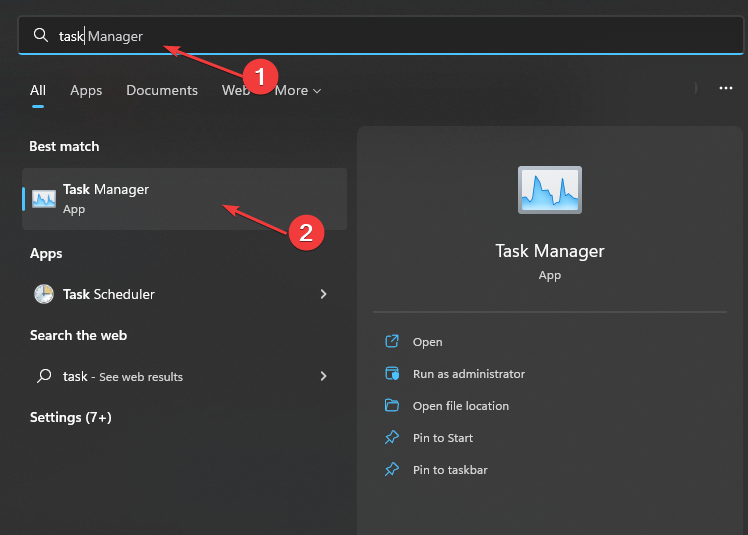Screen dimensions: 748x535
Task: Open the More filters dropdown
Action: [298, 90]
